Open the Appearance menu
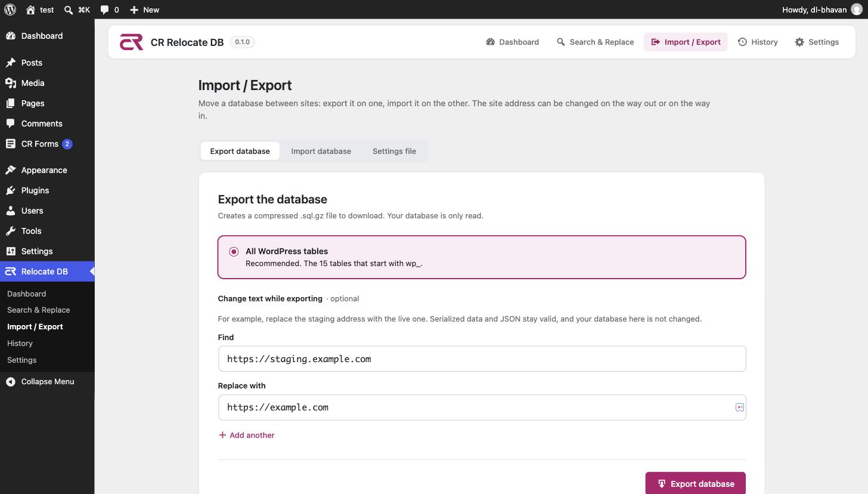Screen dimensions: 868x494 pos(47,170)
